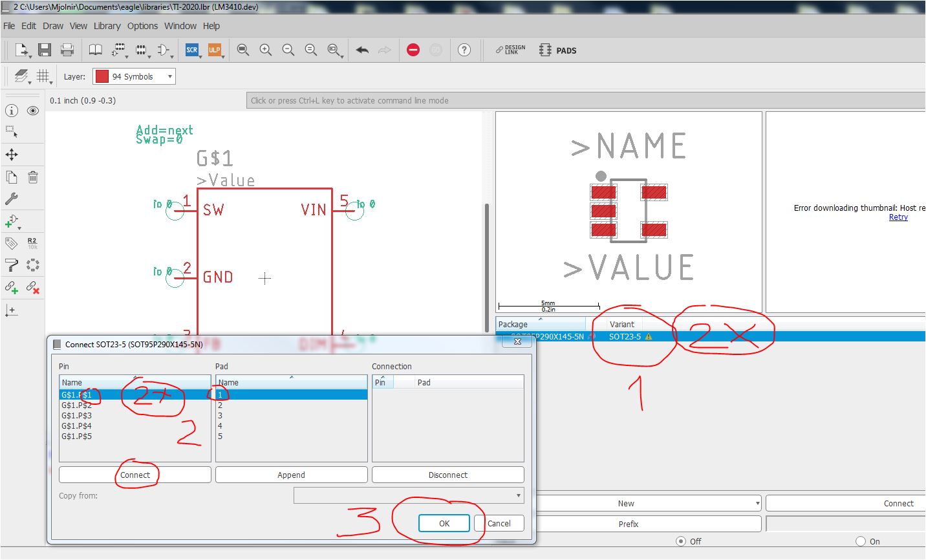Select pad 2 in the Pad list

291,405
